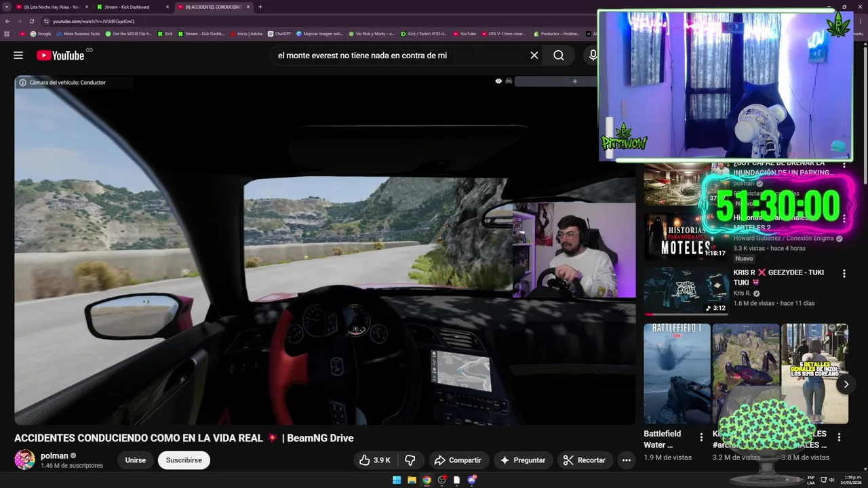The height and width of the screenshot is (488, 868).
Task: Join channel with Unirse button
Action: pyautogui.click(x=136, y=460)
